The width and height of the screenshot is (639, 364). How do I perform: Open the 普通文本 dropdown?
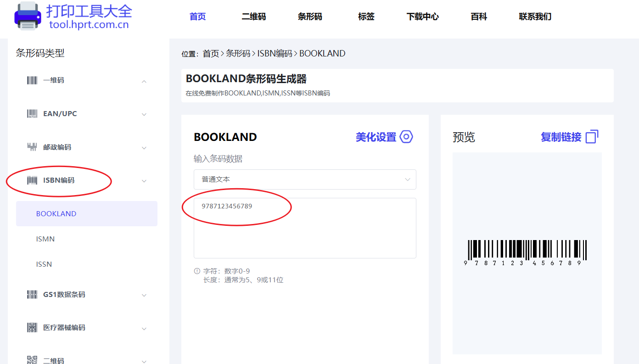coord(305,179)
